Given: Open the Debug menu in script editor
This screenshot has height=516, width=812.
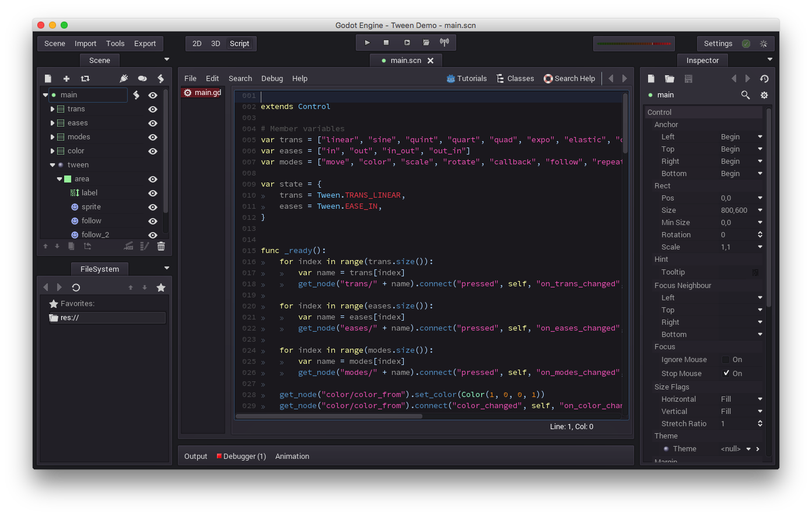Looking at the screenshot, I should [x=272, y=79].
